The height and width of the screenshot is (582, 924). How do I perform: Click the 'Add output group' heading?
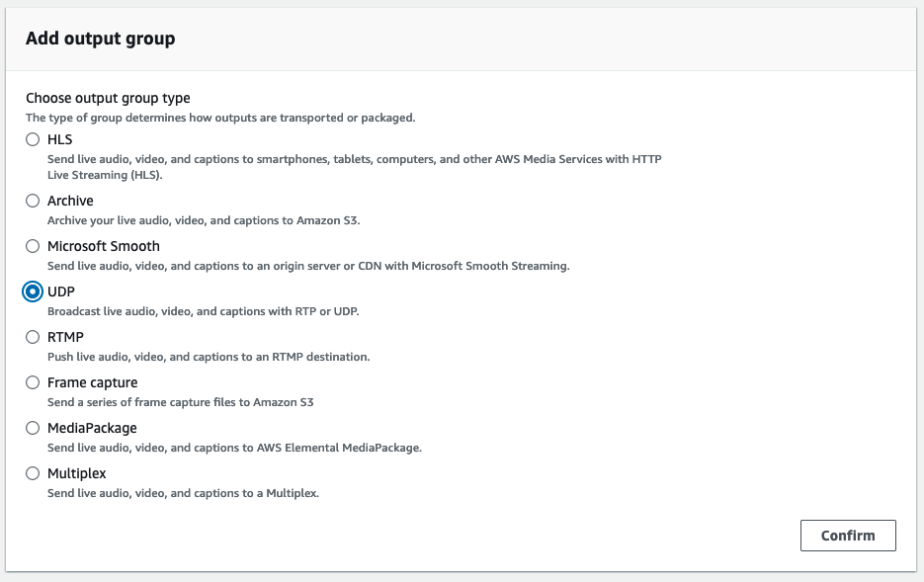(x=100, y=40)
